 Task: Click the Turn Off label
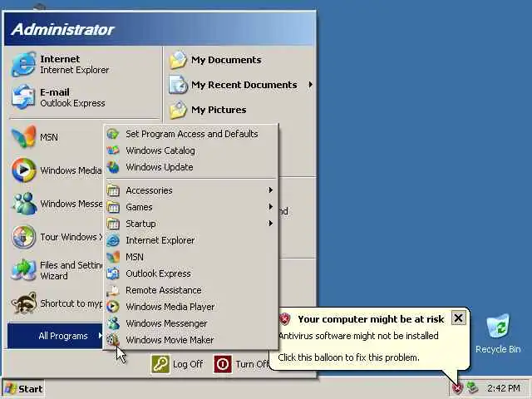(x=253, y=364)
